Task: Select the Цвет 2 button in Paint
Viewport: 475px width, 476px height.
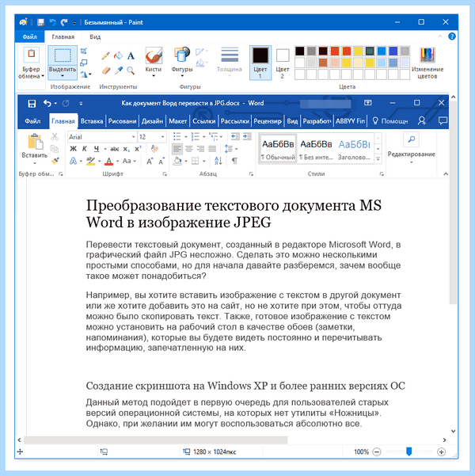Action: [283, 63]
